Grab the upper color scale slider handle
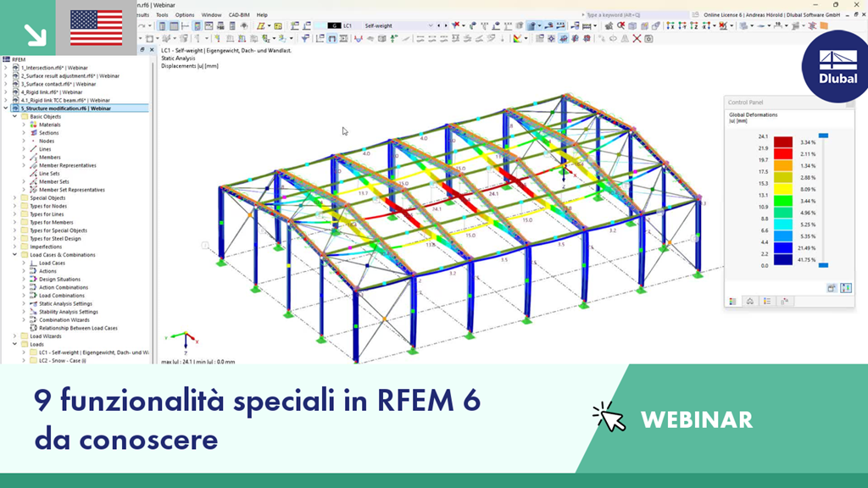This screenshot has width=868, height=488. click(823, 136)
